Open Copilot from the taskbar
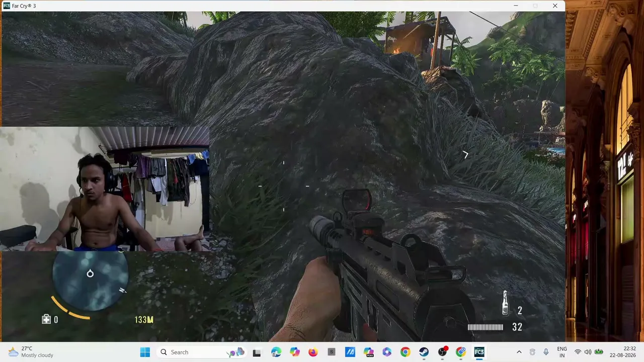 [295, 352]
